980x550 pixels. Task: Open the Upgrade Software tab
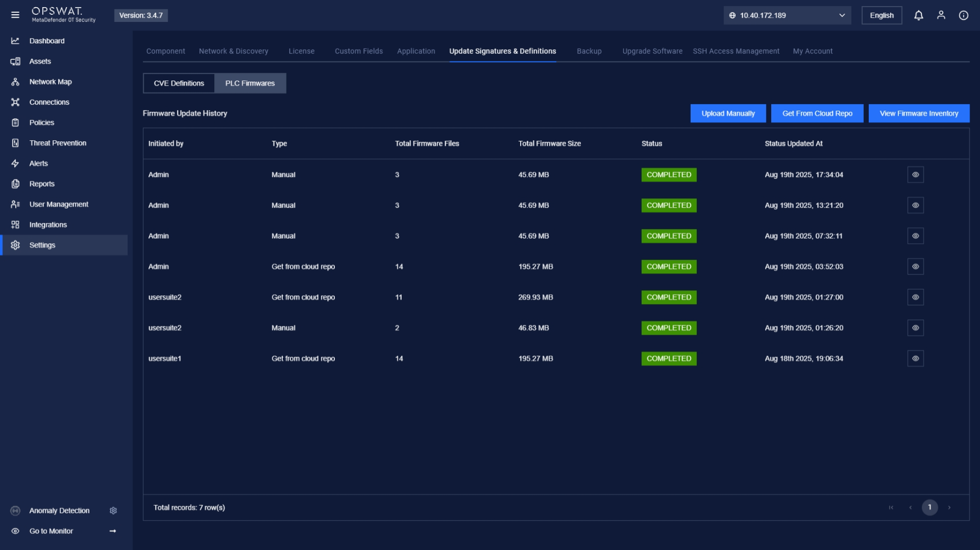652,51
